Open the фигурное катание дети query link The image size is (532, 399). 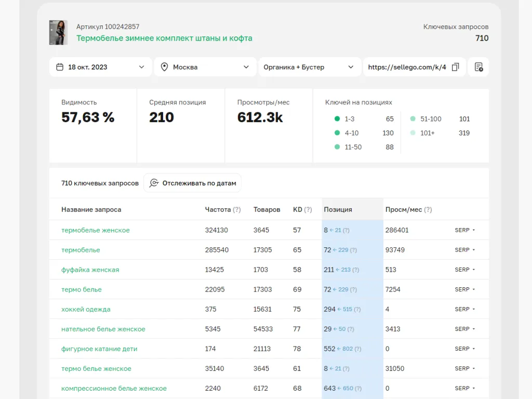pos(99,349)
